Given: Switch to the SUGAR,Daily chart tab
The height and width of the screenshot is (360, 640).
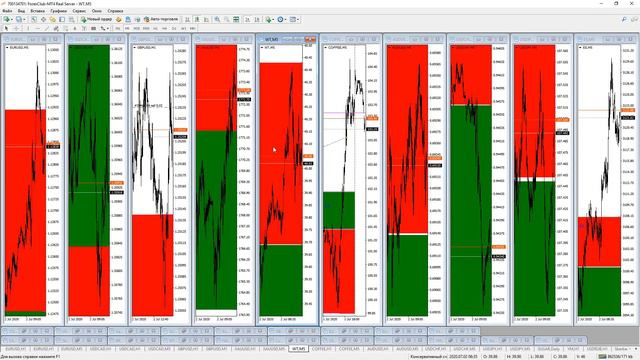Looking at the screenshot, I should click(549, 349).
